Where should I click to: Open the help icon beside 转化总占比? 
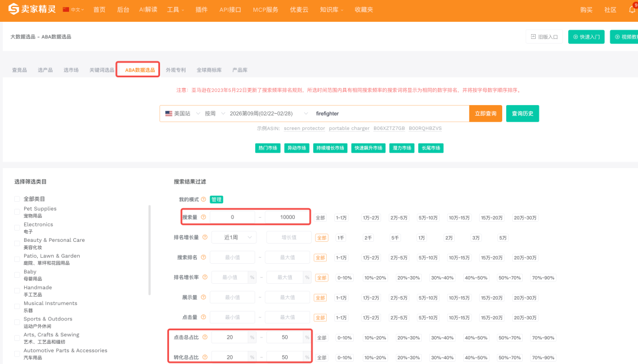204,357
